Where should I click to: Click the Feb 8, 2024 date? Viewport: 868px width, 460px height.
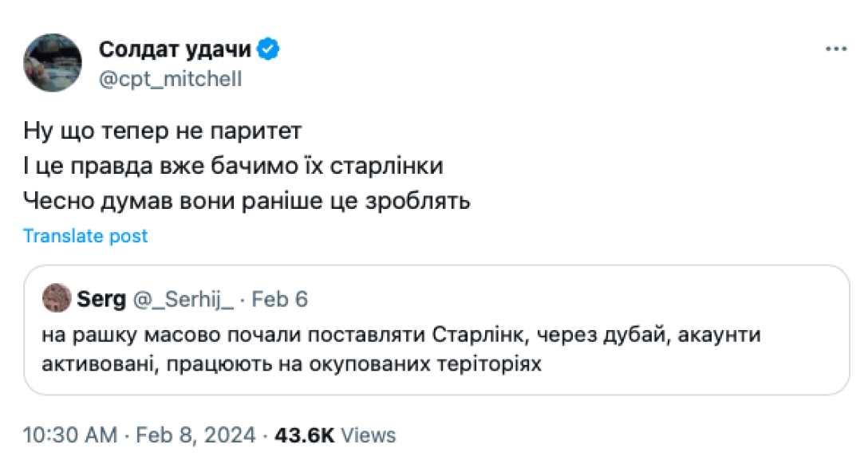click(196, 435)
